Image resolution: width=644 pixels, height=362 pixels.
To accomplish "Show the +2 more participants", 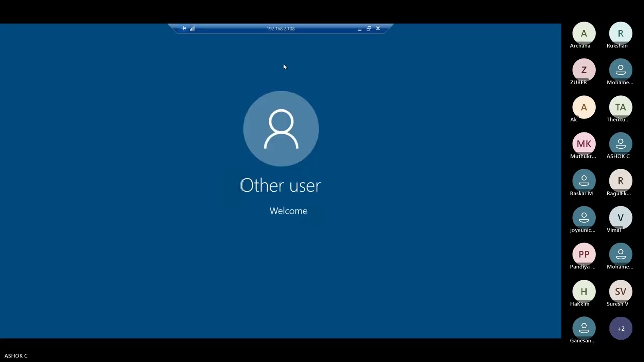I will pos(620,328).
